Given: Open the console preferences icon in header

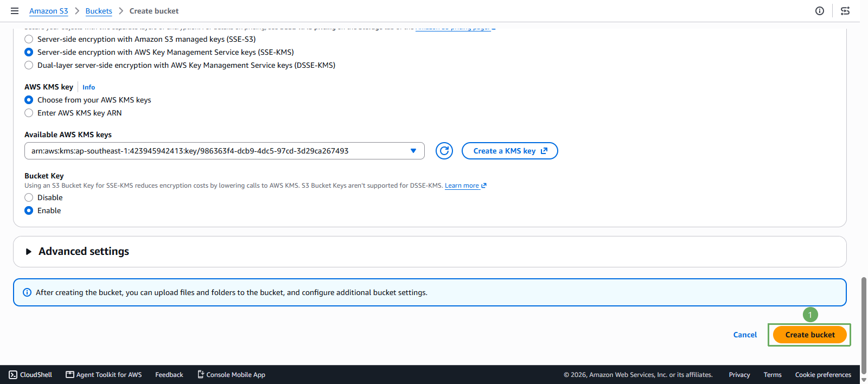Looking at the screenshot, I should pyautogui.click(x=845, y=11).
